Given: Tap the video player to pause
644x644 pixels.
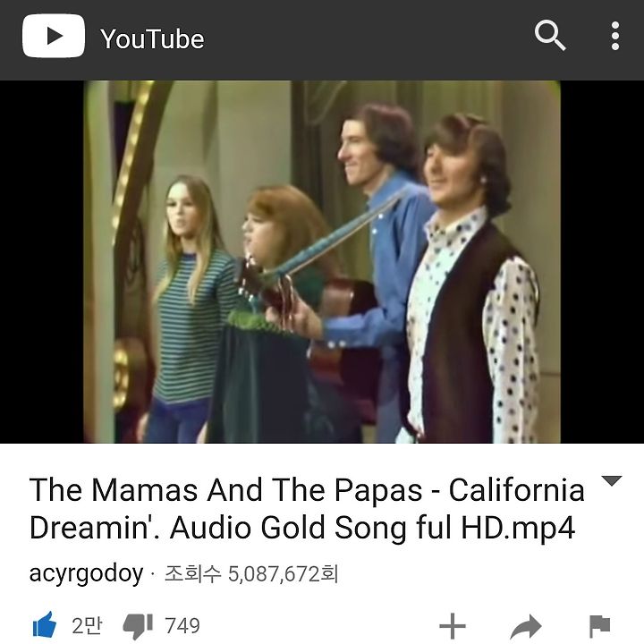Looking at the screenshot, I should (x=322, y=261).
